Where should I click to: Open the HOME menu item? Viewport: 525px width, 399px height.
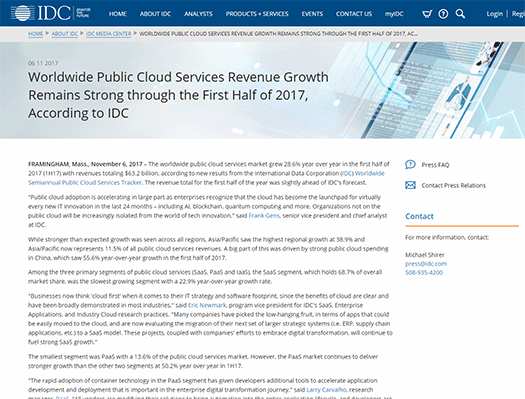click(x=118, y=14)
